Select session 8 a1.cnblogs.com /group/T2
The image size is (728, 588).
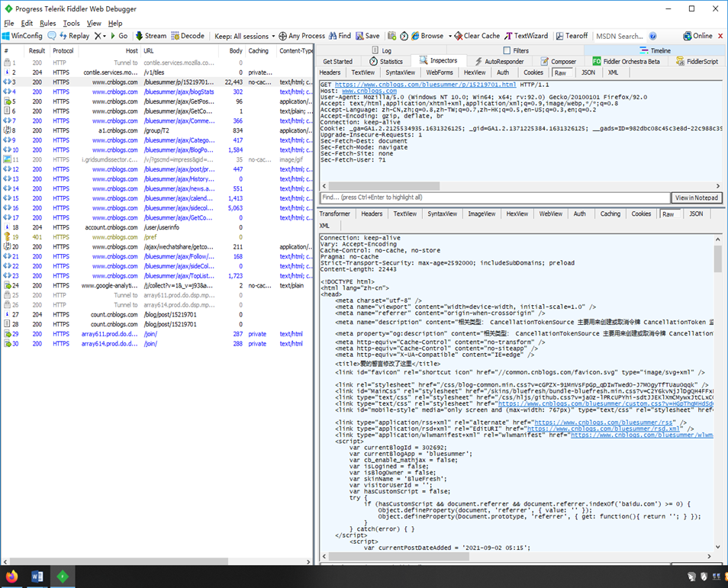point(157,130)
